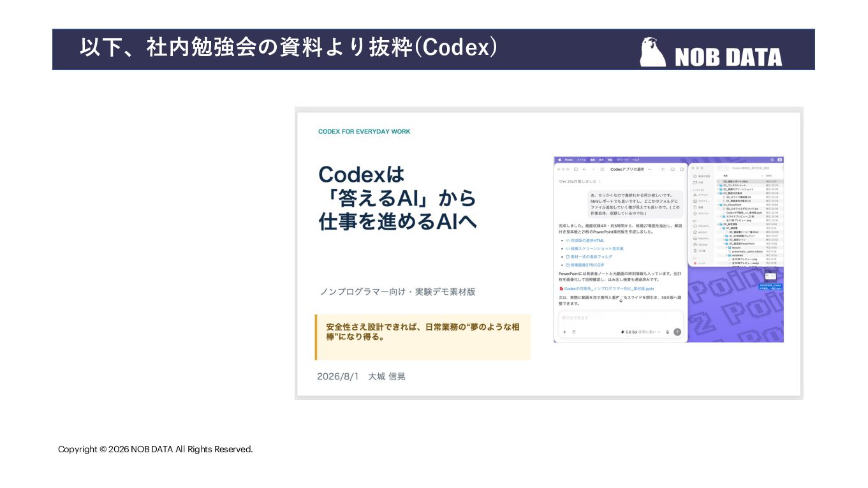868x488 pixels.
Task: Select the 00_進捗レポート.html file row
Action: (x=749, y=181)
